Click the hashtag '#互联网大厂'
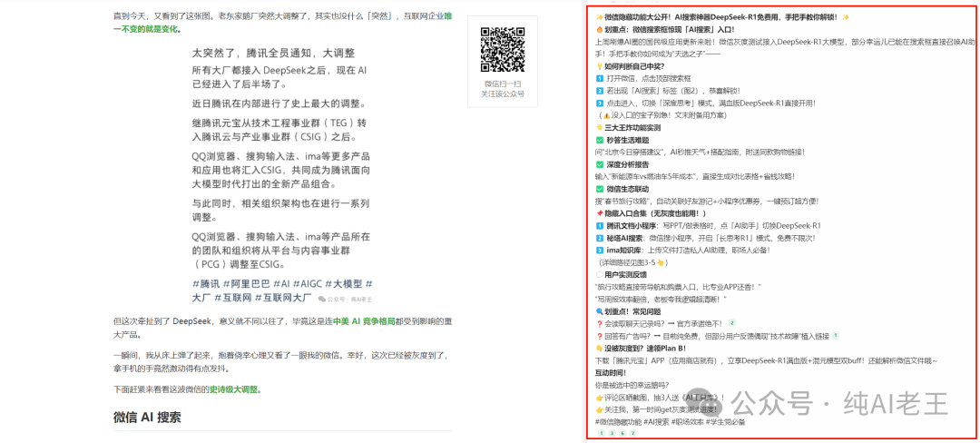 [x=284, y=298]
